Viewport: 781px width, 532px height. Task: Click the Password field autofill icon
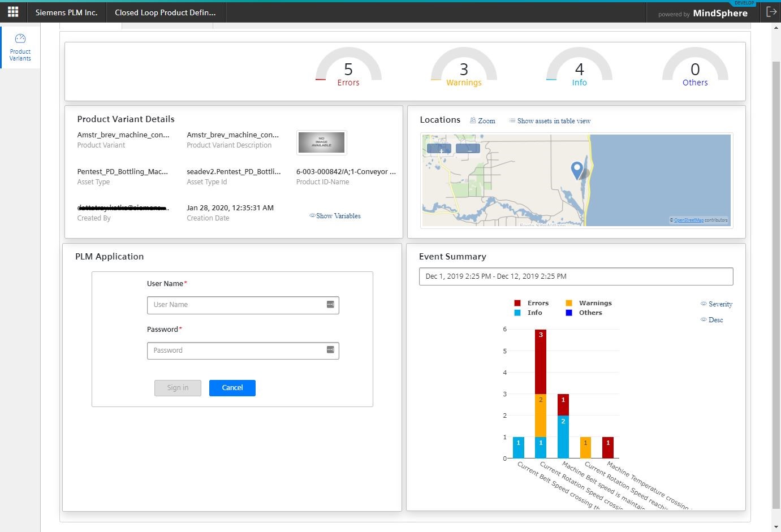pos(330,351)
